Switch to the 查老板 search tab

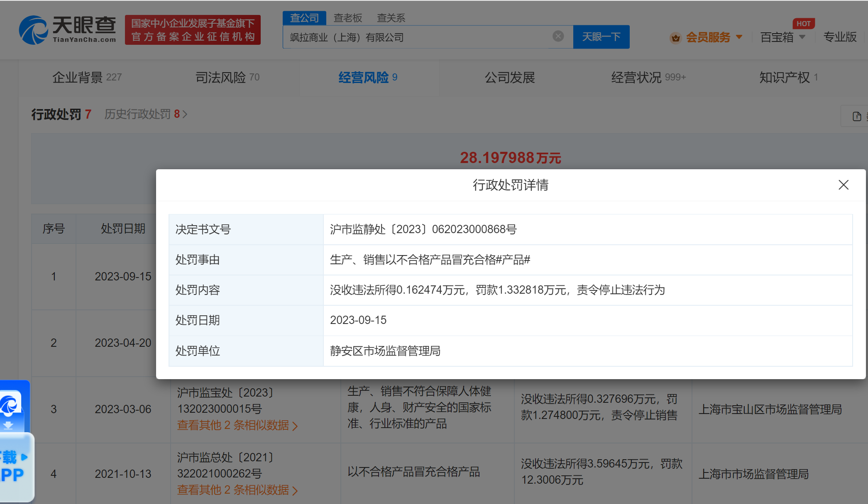coord(348,18)
